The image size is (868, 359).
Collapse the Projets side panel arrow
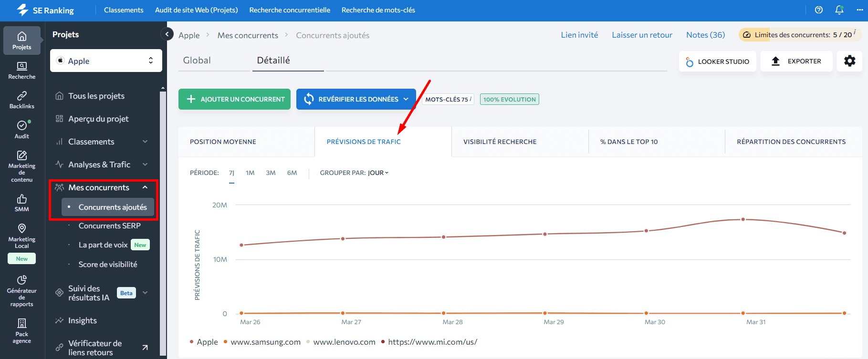167,34
